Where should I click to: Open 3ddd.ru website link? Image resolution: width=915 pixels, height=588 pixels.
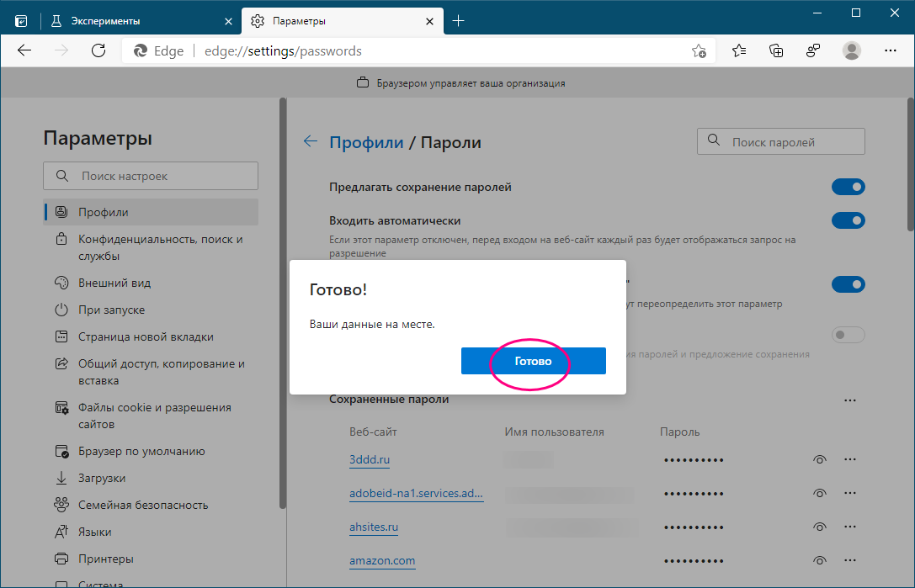point(370,459)
